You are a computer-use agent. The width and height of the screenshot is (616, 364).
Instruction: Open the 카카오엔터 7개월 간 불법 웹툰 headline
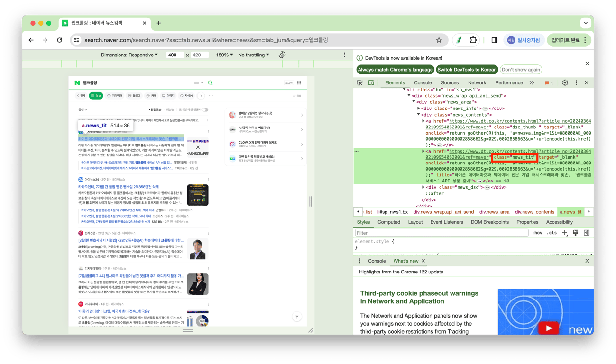tap(119, 187)
